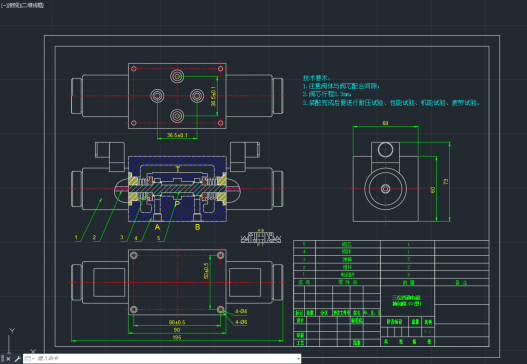Select the port label A
This screenshot has height=364, width=527.
point(157,228)
